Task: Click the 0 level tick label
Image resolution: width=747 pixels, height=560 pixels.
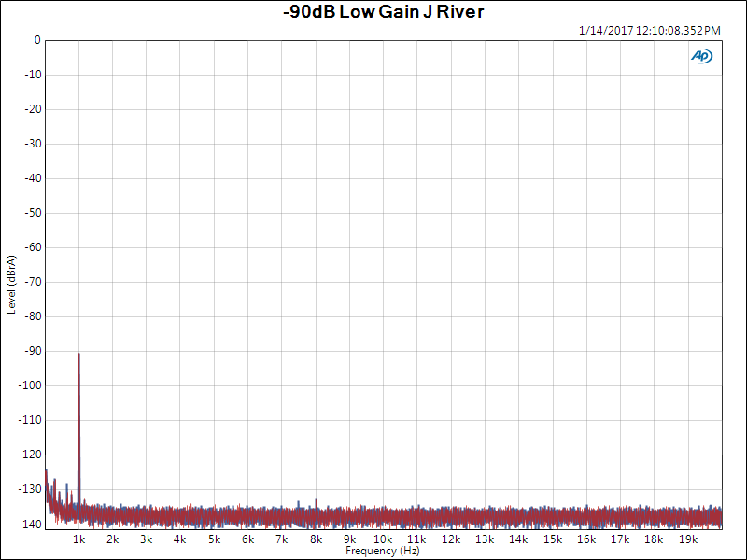Action: [37, 40]
